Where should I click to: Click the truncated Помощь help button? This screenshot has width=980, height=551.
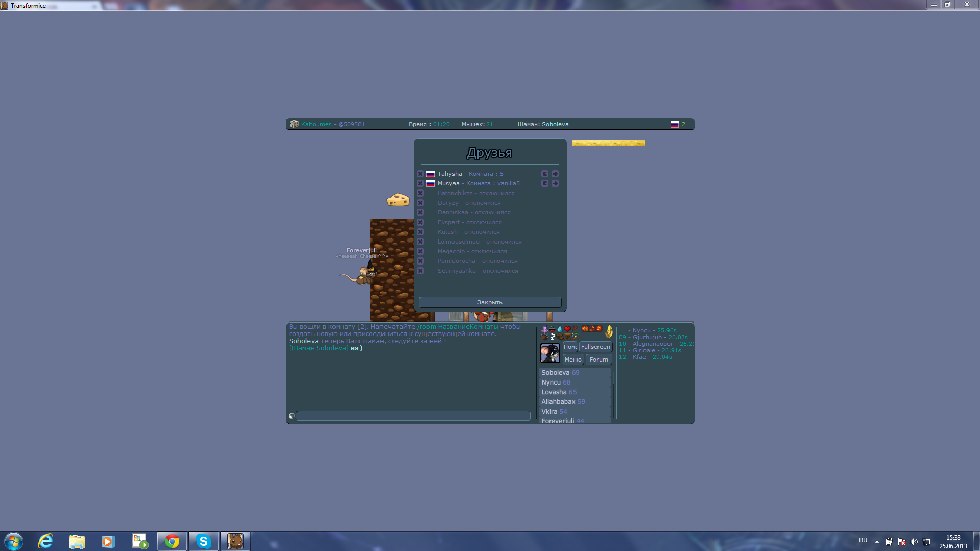point(570,347)
